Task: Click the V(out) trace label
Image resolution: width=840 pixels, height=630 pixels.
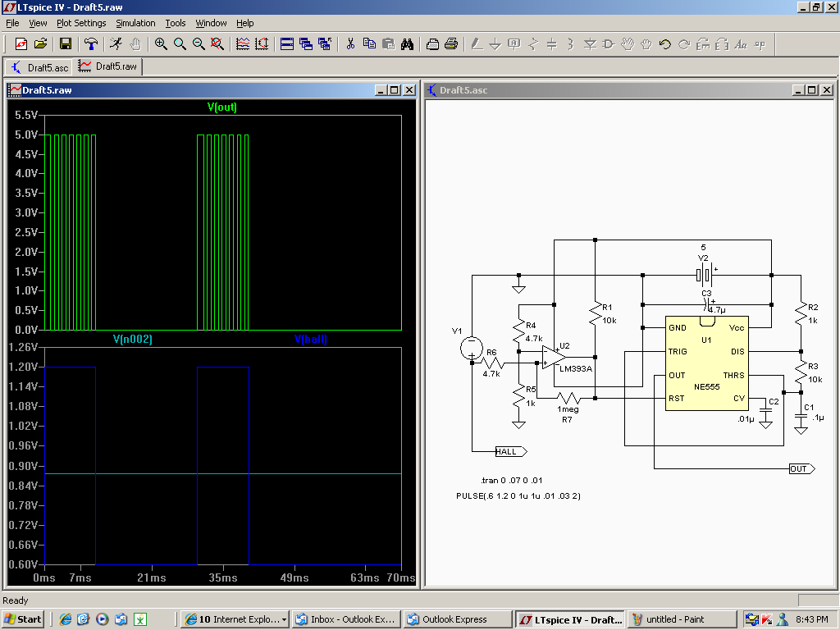Action: pos(221,107)
